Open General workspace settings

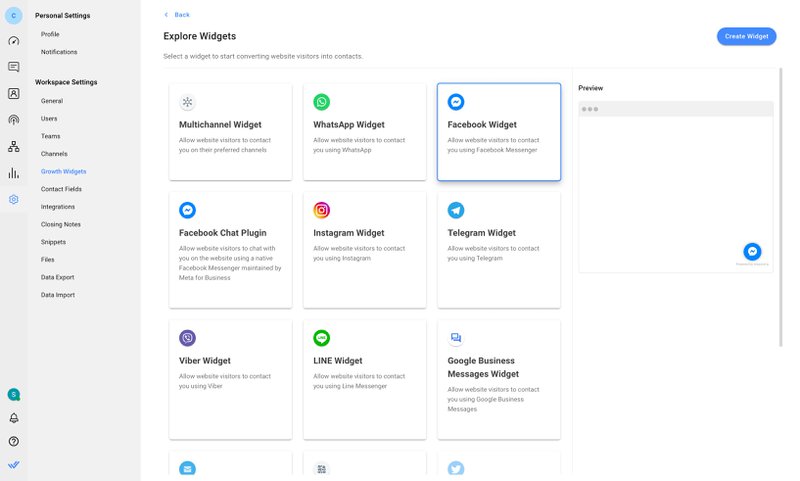pos(52,101)
